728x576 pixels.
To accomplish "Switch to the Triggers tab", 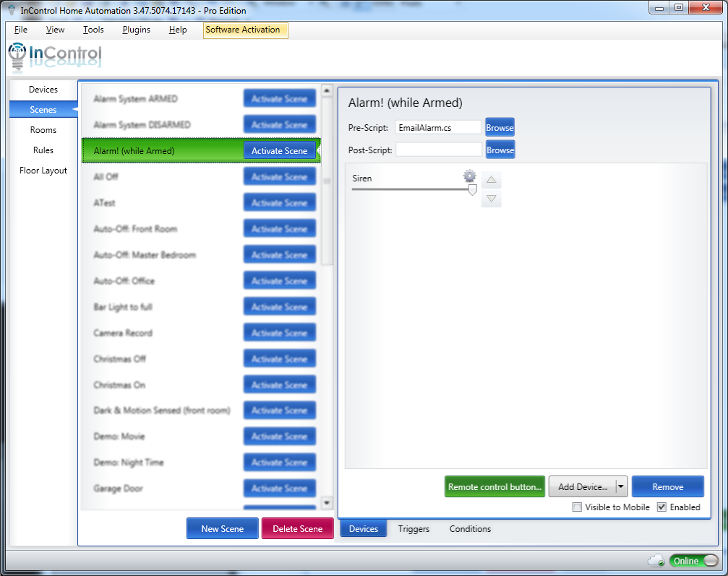I will click(x=414, y=529).
